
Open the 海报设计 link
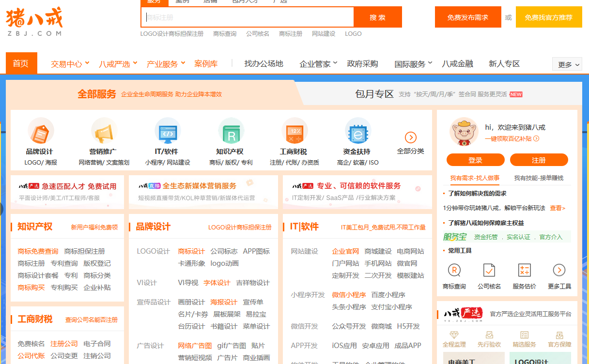(224, 302)
